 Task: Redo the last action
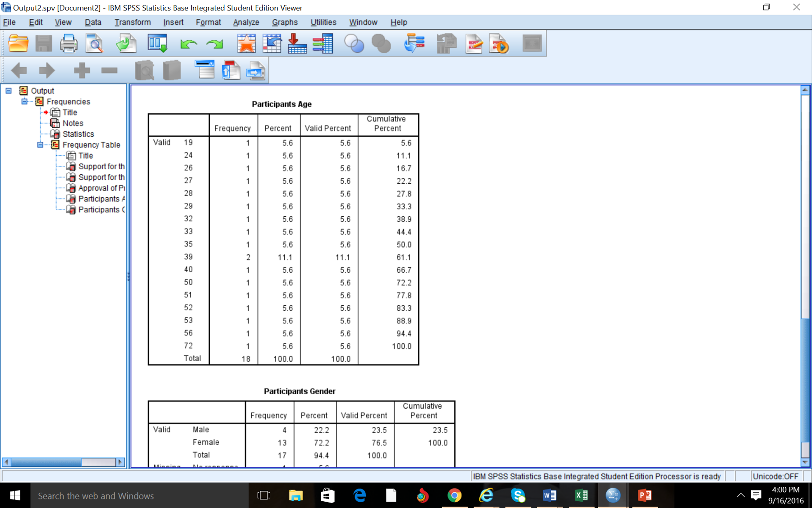tap(215, 43)
